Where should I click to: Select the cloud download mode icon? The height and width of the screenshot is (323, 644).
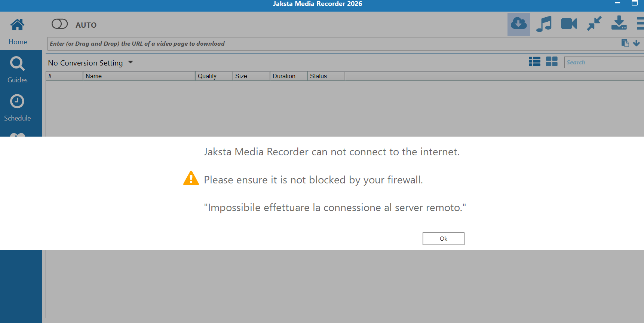click(519, 24)
